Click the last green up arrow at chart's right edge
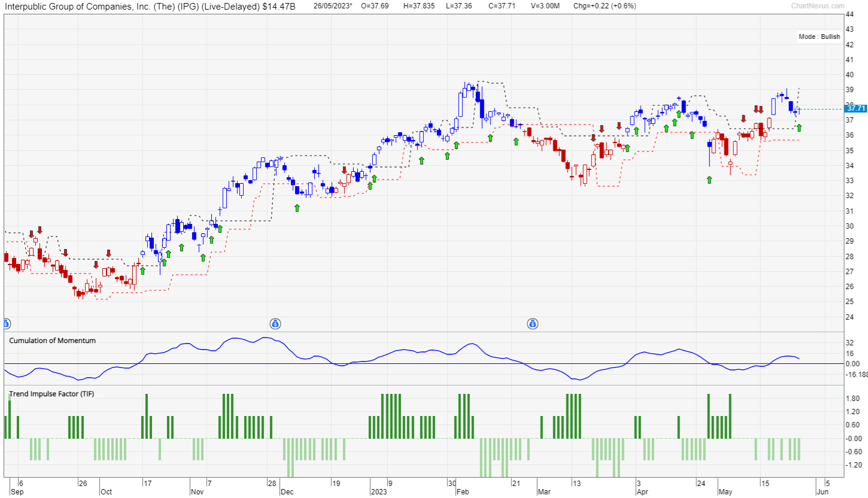 [x=799, y=127]
